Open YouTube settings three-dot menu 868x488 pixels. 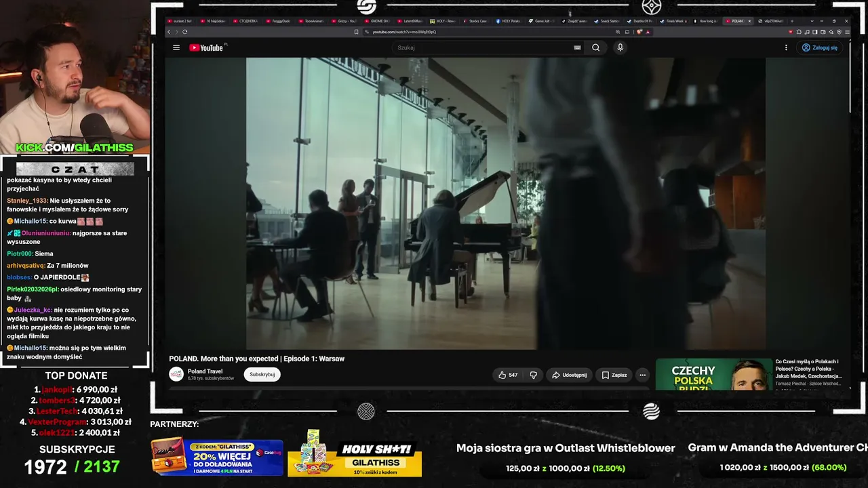click(786, 47)
